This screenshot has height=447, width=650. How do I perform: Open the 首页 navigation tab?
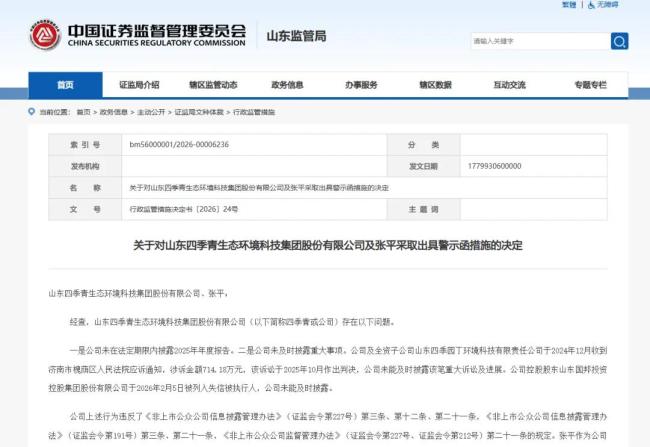(x=65, y=85)
